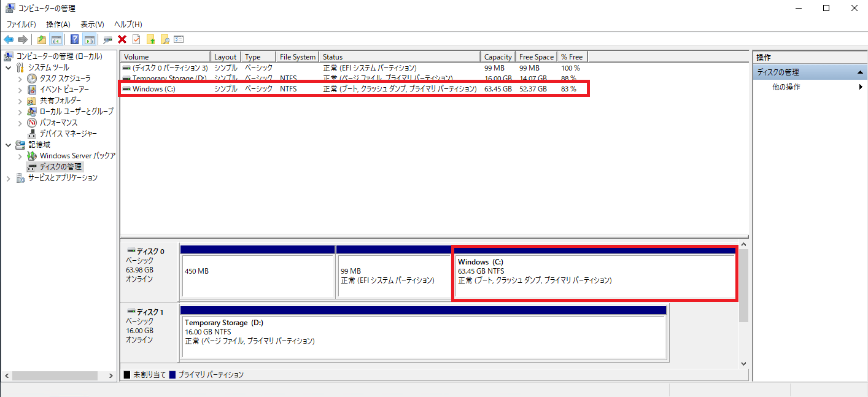This screenshot has height=397, width=868.
Task: Select the (ディスク 0 パーティション 3) volume row
Action: 355,67
